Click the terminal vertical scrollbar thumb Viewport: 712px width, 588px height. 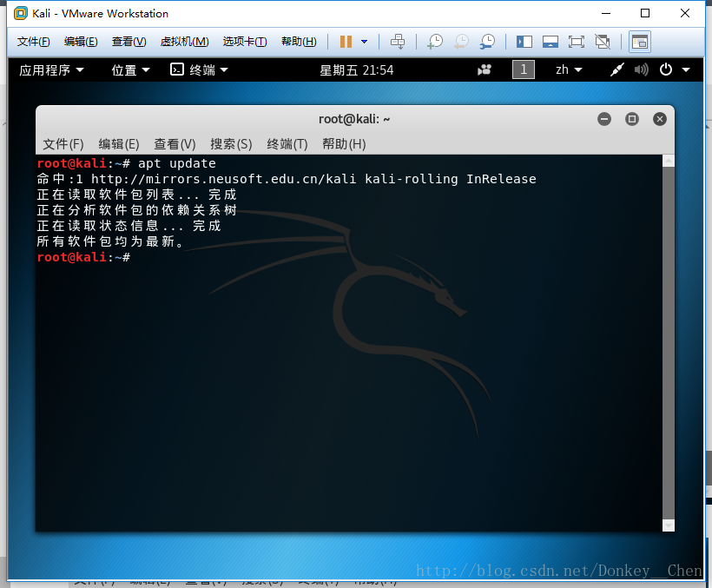(669, 343)
